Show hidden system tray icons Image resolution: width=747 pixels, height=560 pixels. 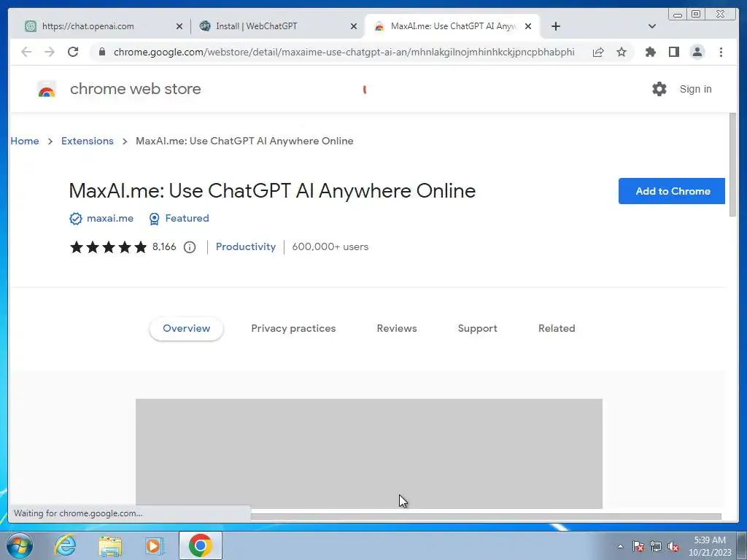click(x=620, y=546)
